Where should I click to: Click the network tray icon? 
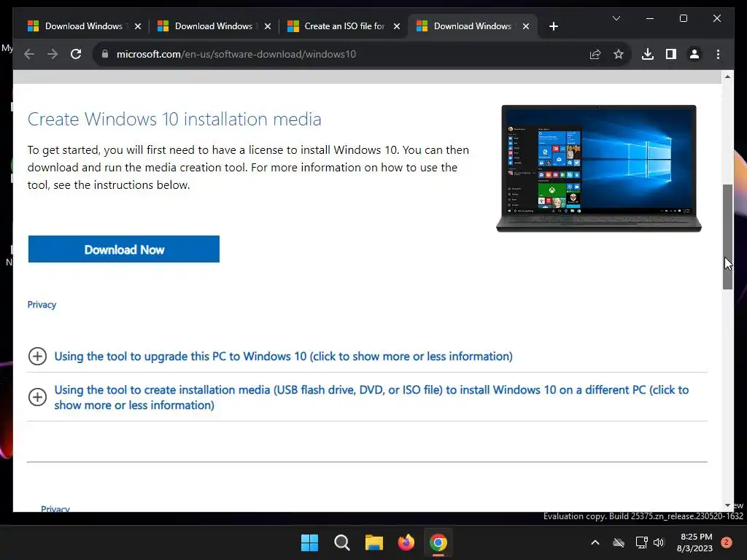tap(641, 542)
